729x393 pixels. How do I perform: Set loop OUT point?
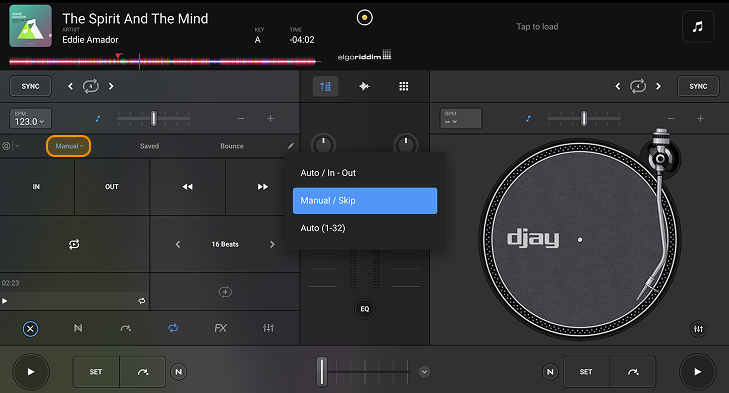click(112, 187)
